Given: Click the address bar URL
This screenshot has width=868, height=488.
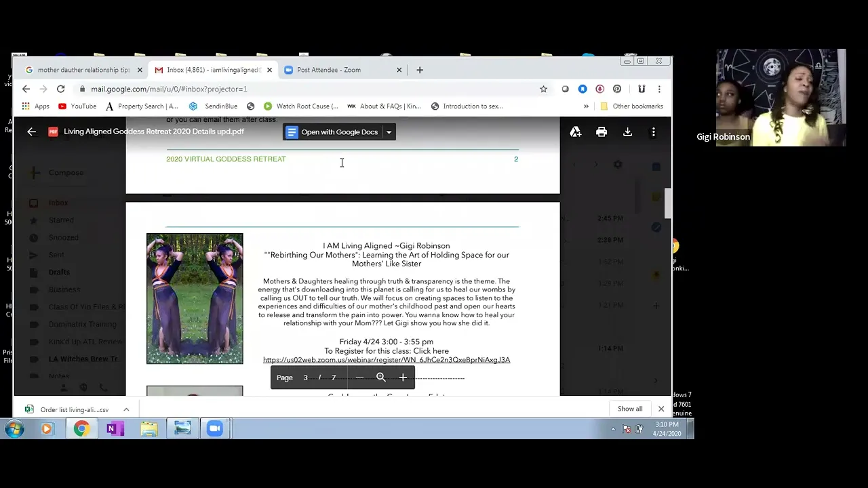Looking at the screenshot, I should pos(169,89).
